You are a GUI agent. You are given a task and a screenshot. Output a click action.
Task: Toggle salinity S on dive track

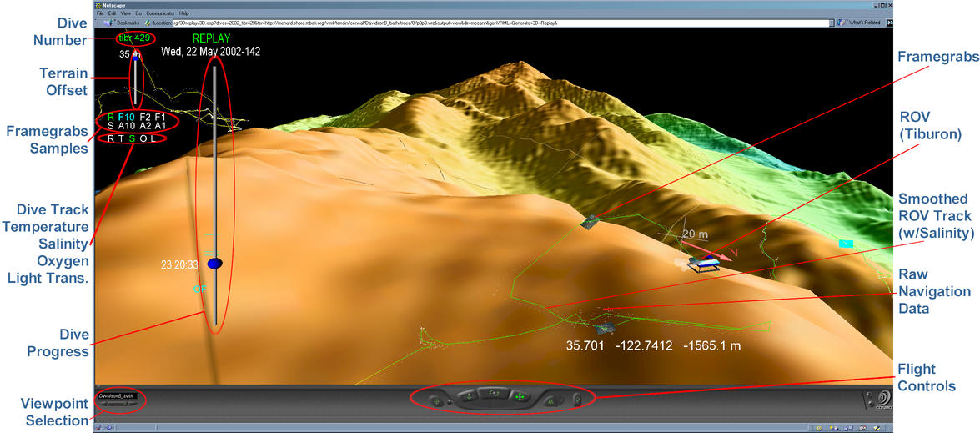(132, 138)
